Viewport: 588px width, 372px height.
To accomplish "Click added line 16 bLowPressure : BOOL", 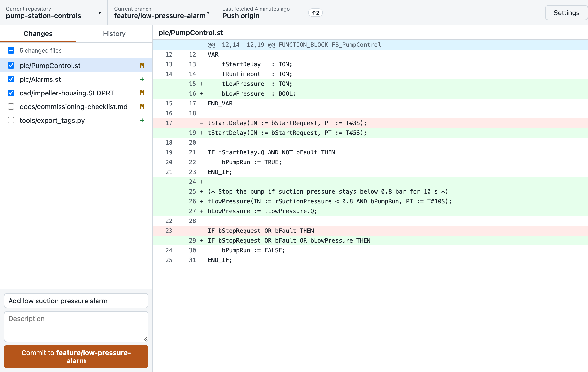I will 370,94.
